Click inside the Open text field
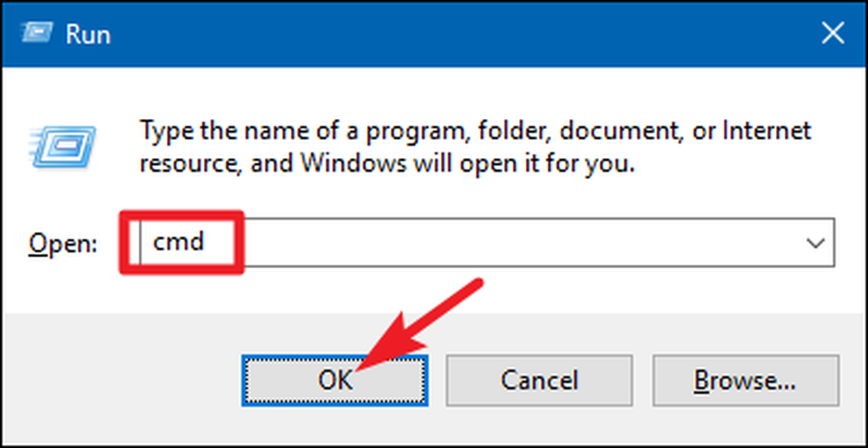This screenshot has height=448, width=868. pyautogui.click(x=487, y=242)
